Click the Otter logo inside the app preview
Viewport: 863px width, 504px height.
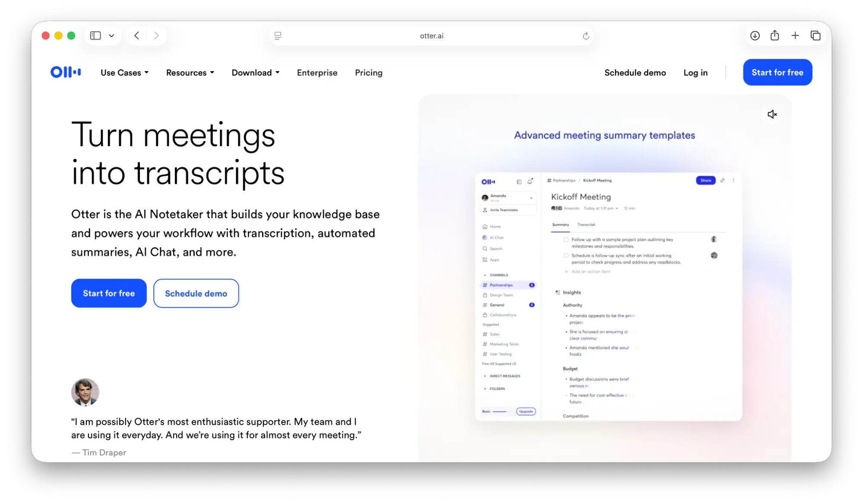pos(488,182)
